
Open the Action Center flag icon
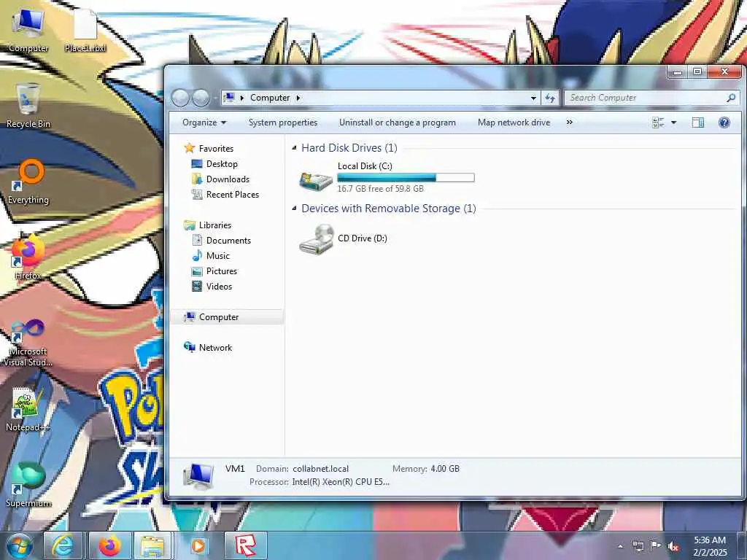pos(656,546)
